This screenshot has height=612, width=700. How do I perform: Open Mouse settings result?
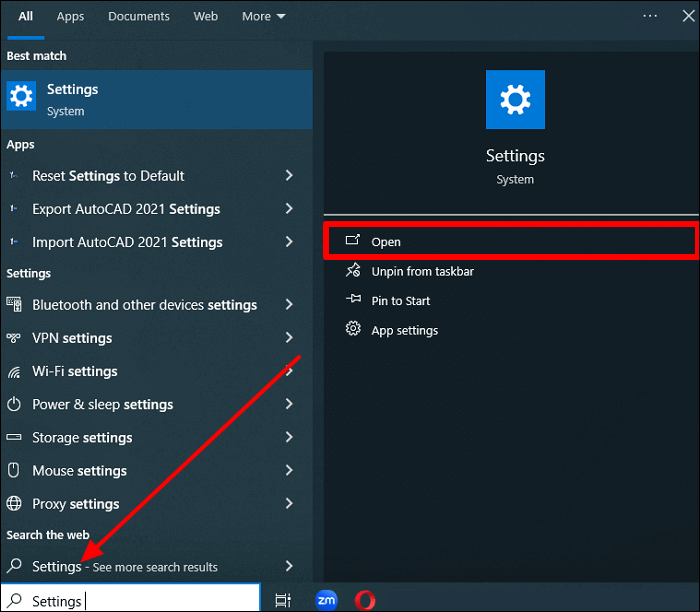coord(157,470)
